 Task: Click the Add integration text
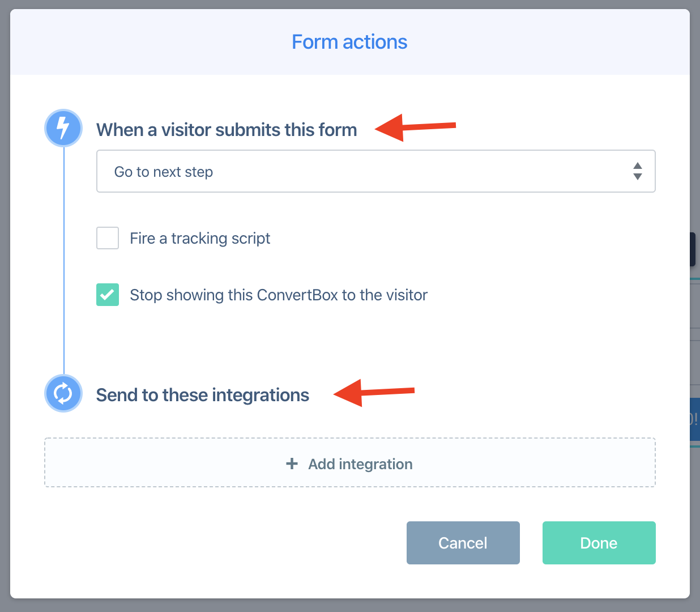click(x=360, y=464)
